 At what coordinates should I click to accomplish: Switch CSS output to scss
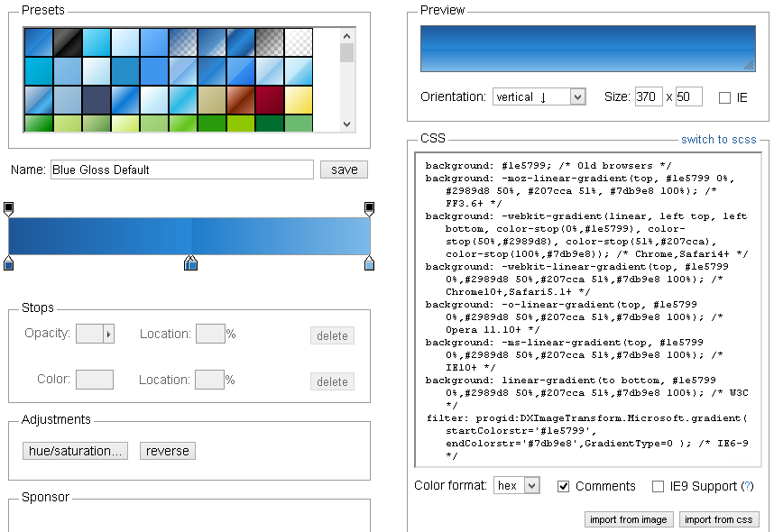[719, 140]
